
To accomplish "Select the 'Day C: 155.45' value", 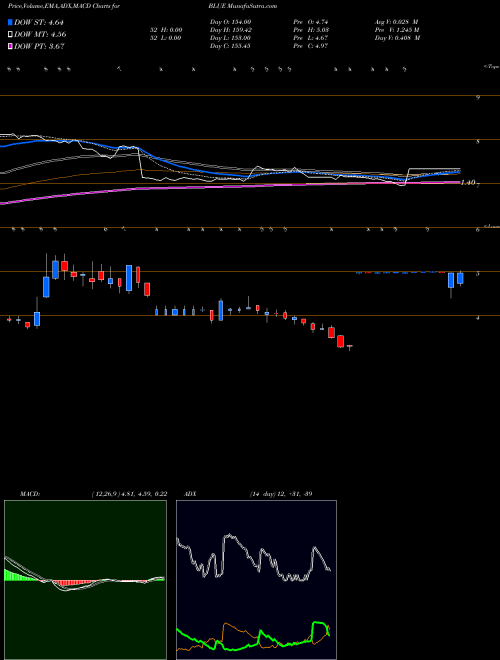I will [x=230, y=46].
